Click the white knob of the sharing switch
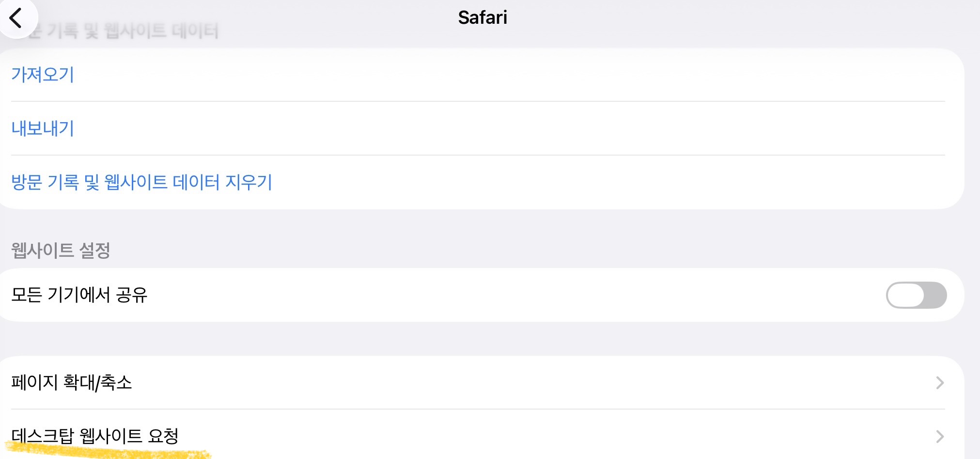The width and height of the screenshot is (980, 459). point(905,295)
